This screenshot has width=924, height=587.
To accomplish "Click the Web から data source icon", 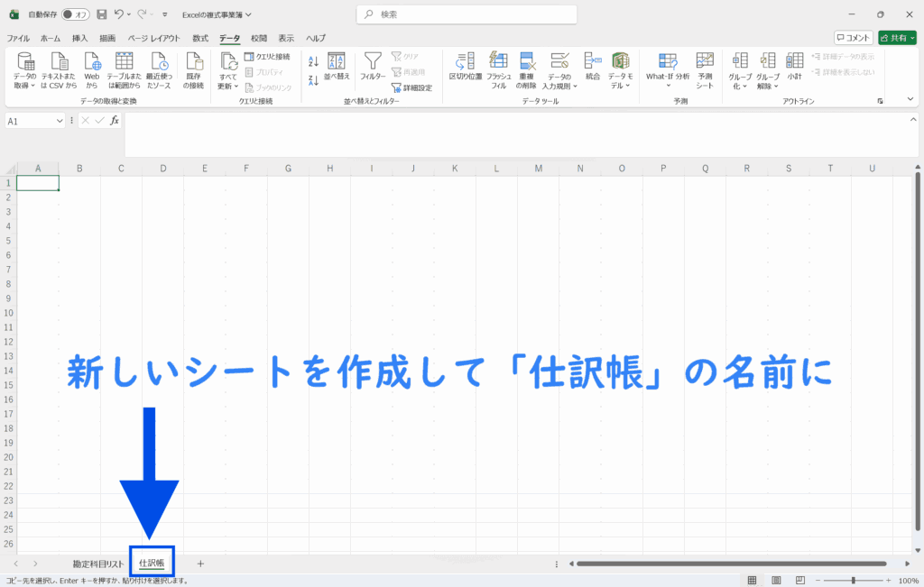I will click(92, 61).
